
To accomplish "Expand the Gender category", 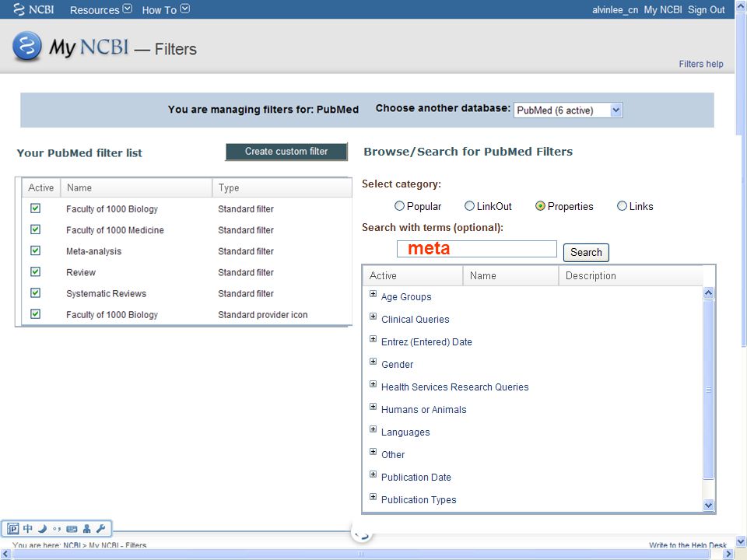I will 373,362.
